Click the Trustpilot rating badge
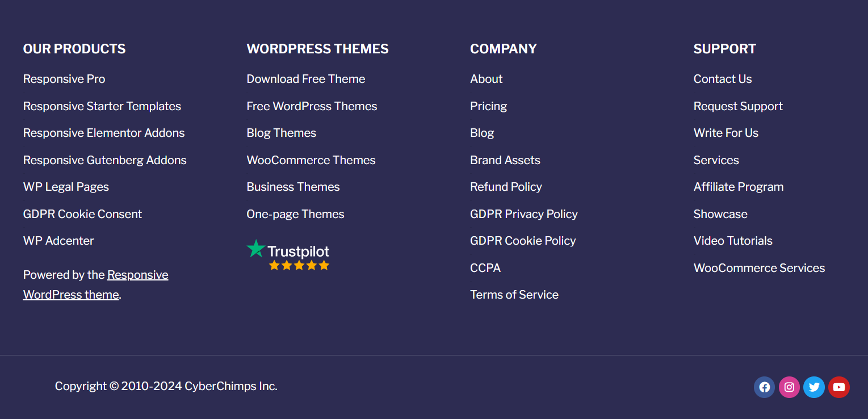The image size is (868, 419). [288, 255]
